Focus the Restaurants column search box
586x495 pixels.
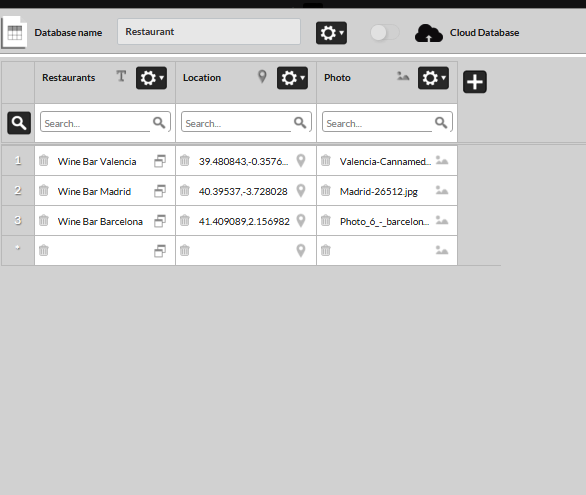point(105,122)
